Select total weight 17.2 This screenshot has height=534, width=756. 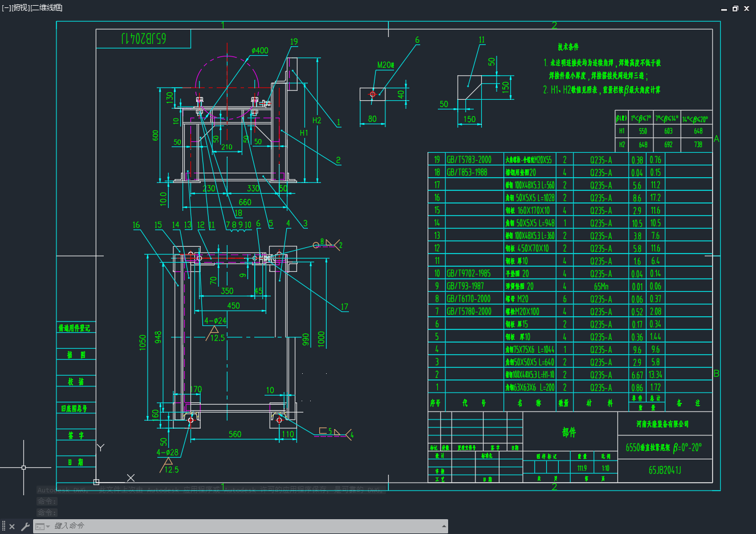coord(656,198)
